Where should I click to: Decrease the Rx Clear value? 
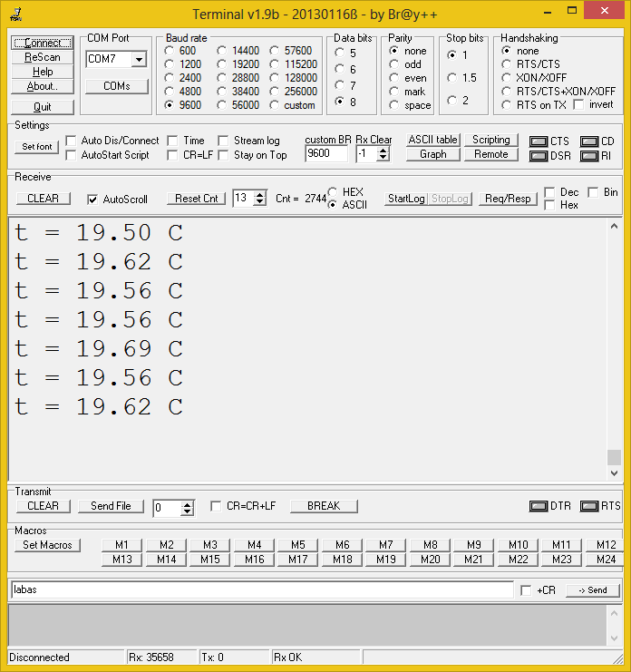pyautogui.click(x=383, y=157)
